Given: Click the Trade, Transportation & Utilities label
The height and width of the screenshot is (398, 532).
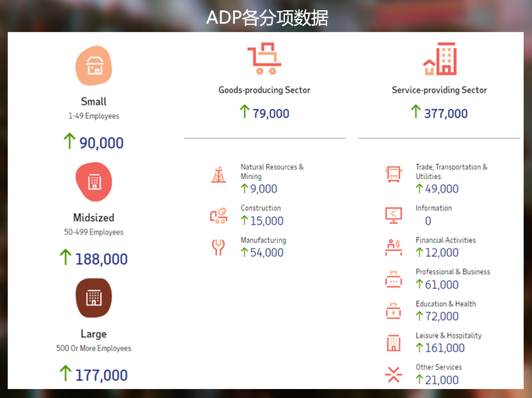Looking at the screenshot, I should (x=451, y=171).
